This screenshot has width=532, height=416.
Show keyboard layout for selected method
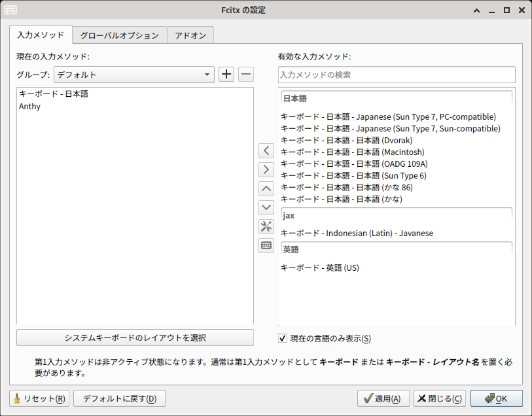[266, 245]
